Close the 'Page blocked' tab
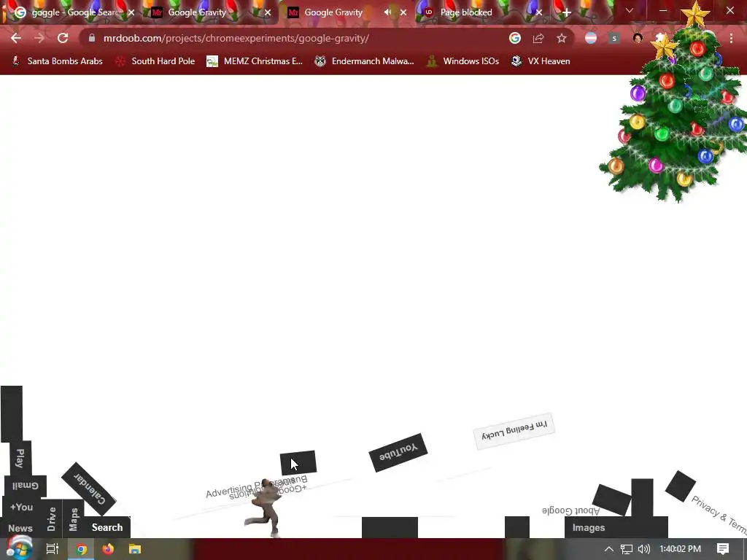Screen dimensions: 747x560 (x=539, y=13)
